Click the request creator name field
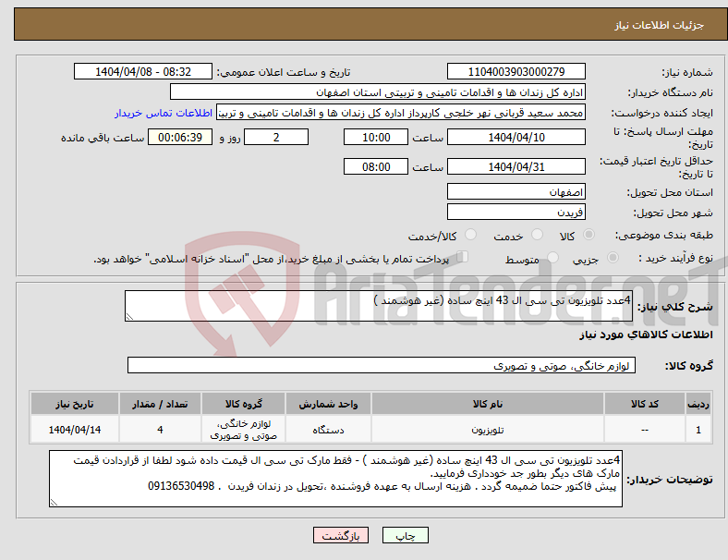 pos(401,113)
